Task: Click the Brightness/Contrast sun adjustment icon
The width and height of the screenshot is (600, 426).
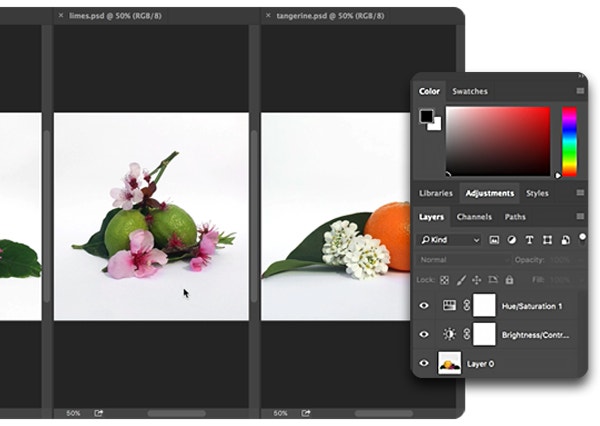Action: (449, 334)
